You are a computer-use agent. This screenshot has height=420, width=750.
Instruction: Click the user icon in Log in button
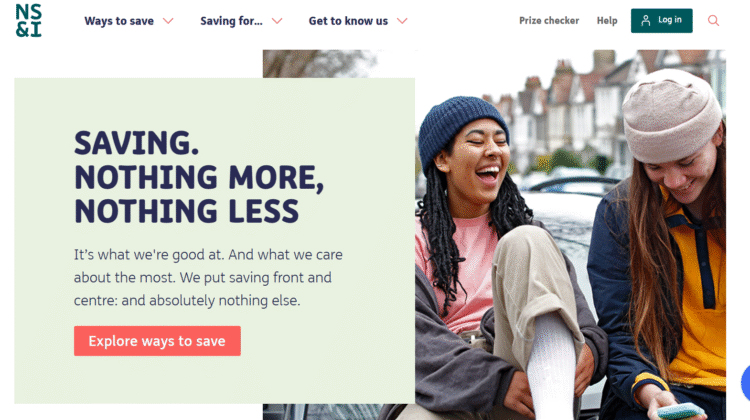[645, 21]
